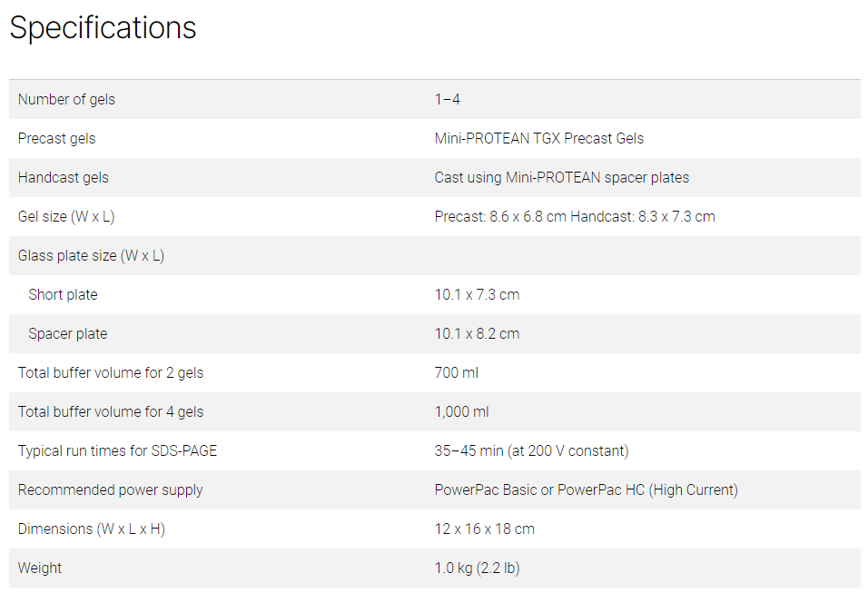The width and height of the screenshot is (868, 593).
Task: Select the Mini-PROTEAN TGX Precast Gels value
Action: tap(538, 138)
